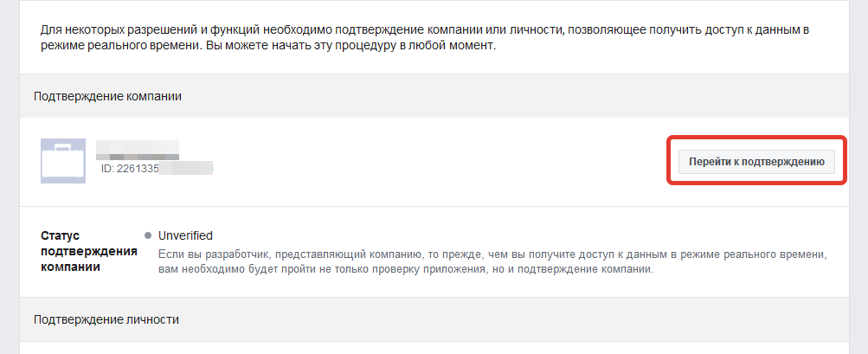Click the Подтверждение личности section header
Image resolution: width=868 pixels, height=354 pixels.
point(434,319)
